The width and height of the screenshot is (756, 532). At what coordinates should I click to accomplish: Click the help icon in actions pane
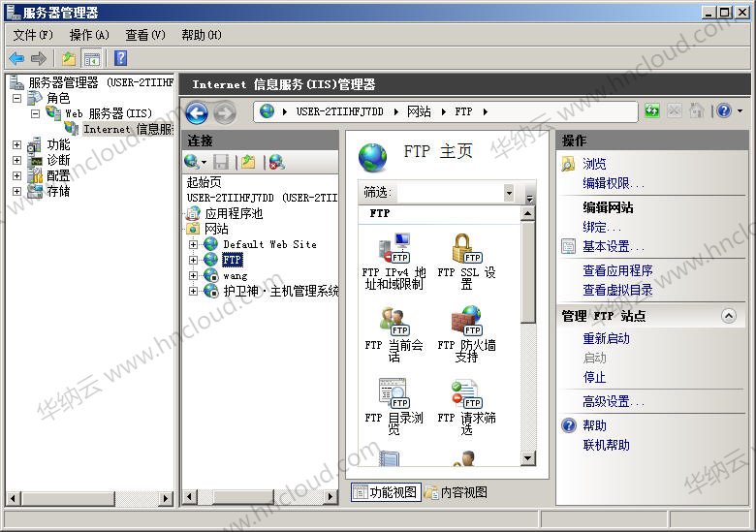(569, 425)
